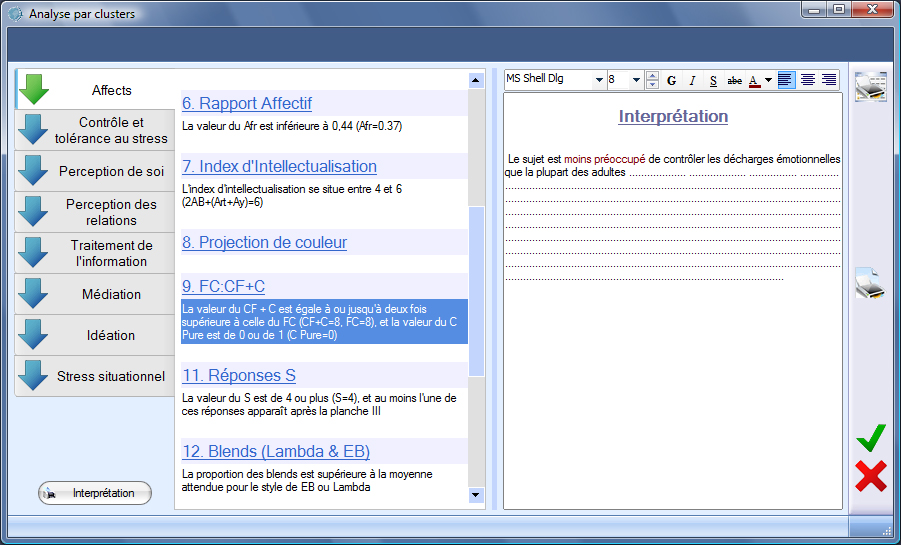Toggle bold (G) formatting
The image size is (901, 545).
671,80
